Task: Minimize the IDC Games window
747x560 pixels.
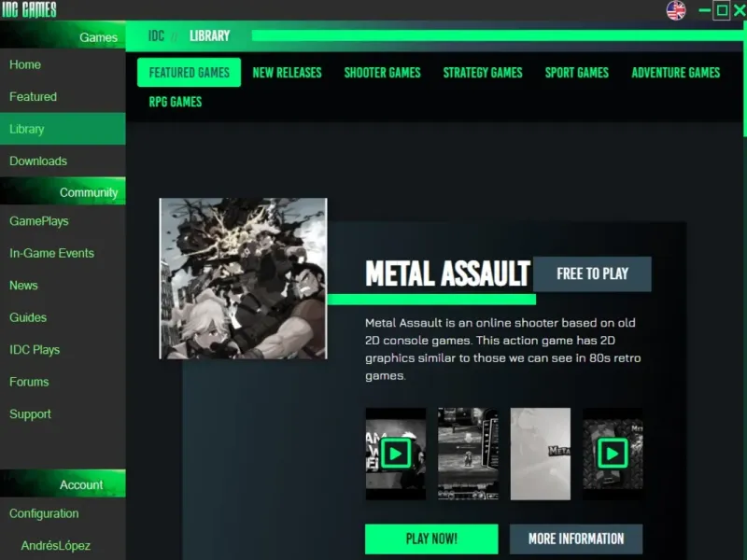Action: [x=704, y=10]
